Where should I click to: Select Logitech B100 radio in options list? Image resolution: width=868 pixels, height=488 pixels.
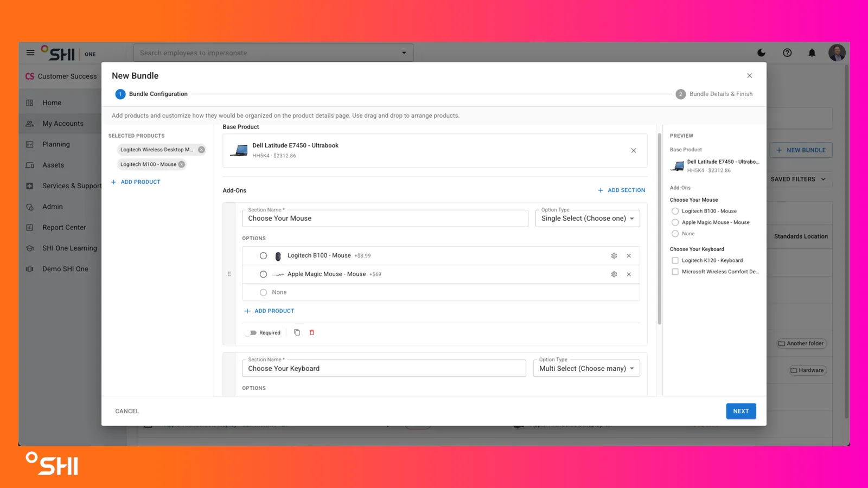click(x=263, y=255)
